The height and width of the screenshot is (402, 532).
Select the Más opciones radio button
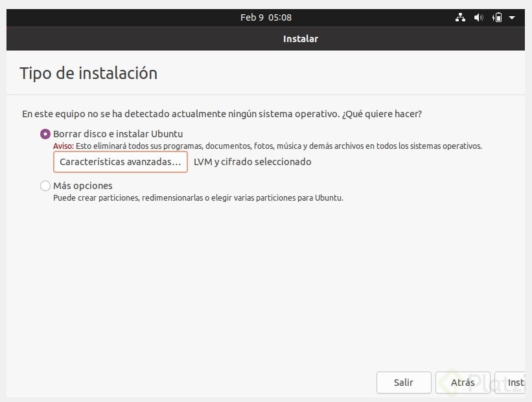pyautogui.click(x=45, y=186)
